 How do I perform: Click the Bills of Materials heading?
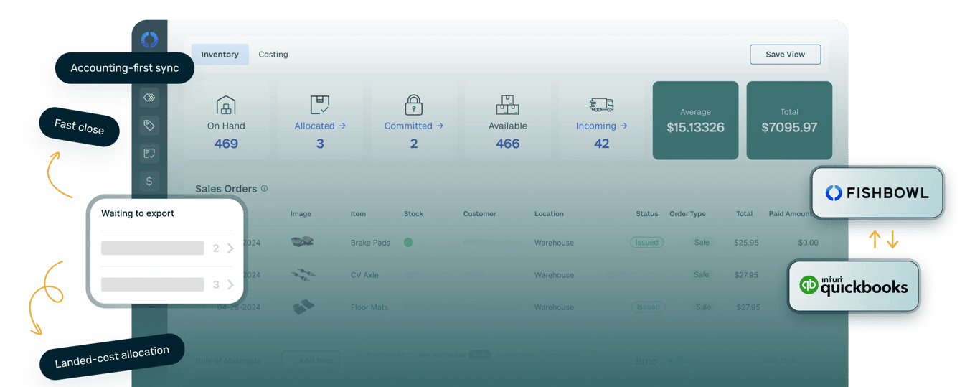[x=227, y=360]
